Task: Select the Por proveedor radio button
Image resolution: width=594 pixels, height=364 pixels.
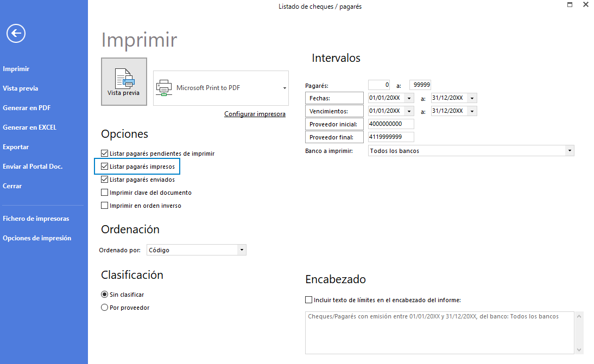Action: (104, 307)
